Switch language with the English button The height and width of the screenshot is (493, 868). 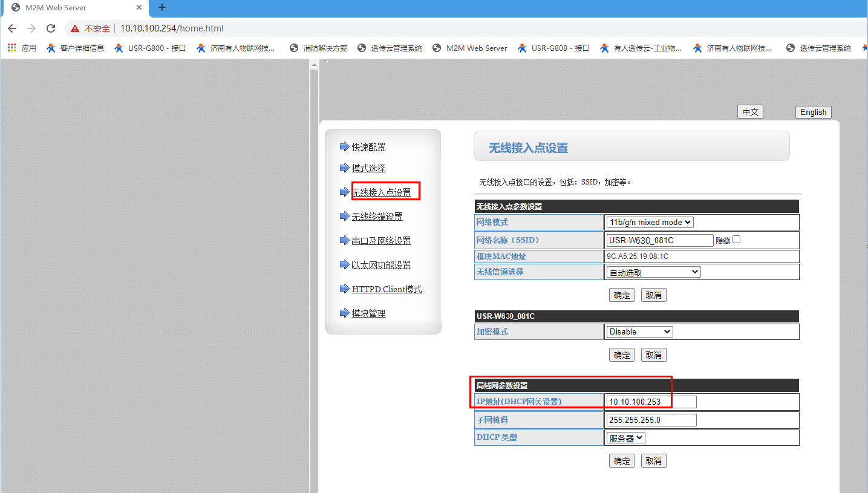(x=813, y=112)
